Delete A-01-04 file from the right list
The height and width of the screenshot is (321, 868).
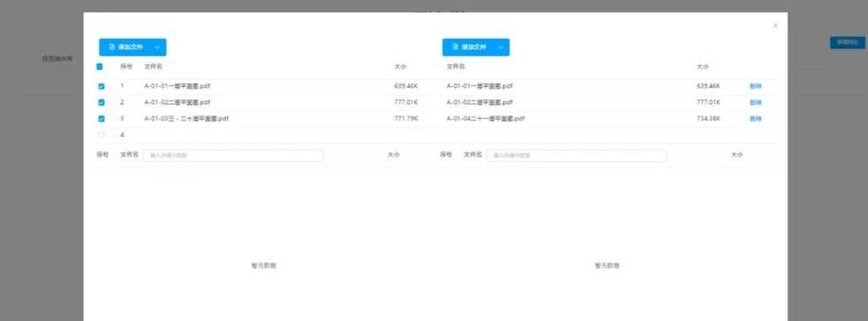coord(755,119)
